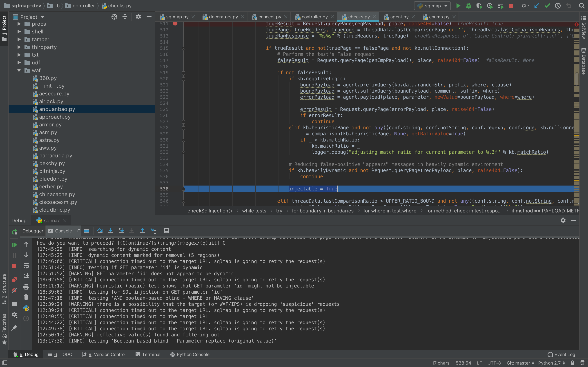Collapse the waf folder
The width and height of the screenshot is (588, 367).
point(19,70)
